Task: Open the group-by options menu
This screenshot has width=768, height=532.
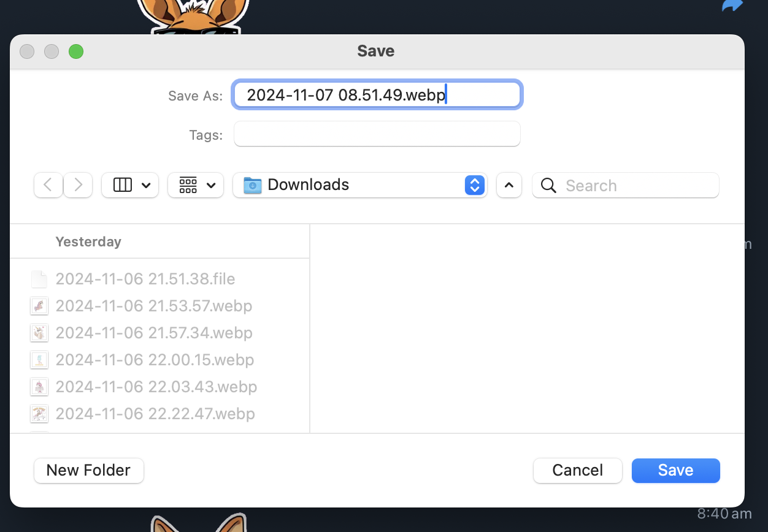Action: (x=196, y=185)
